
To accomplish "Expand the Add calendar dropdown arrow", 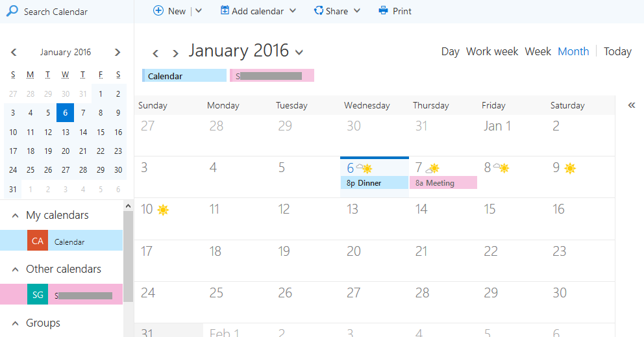I will [x=292, y=10].
